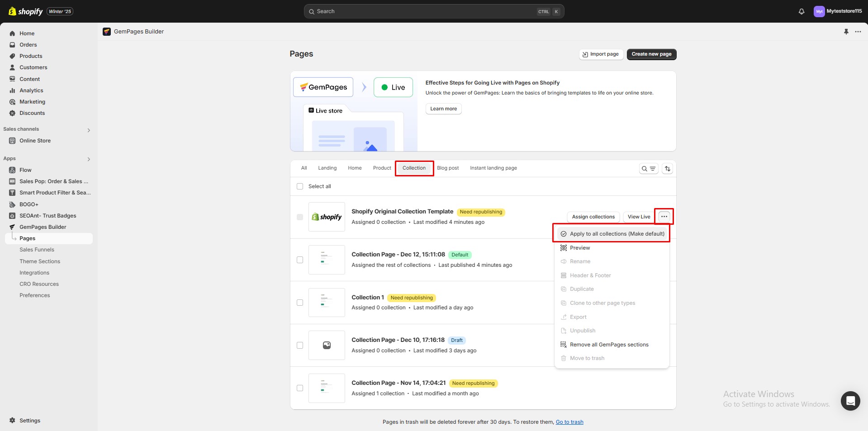
Task: Open Myteststore115 account dropdown
Action: 837,11
